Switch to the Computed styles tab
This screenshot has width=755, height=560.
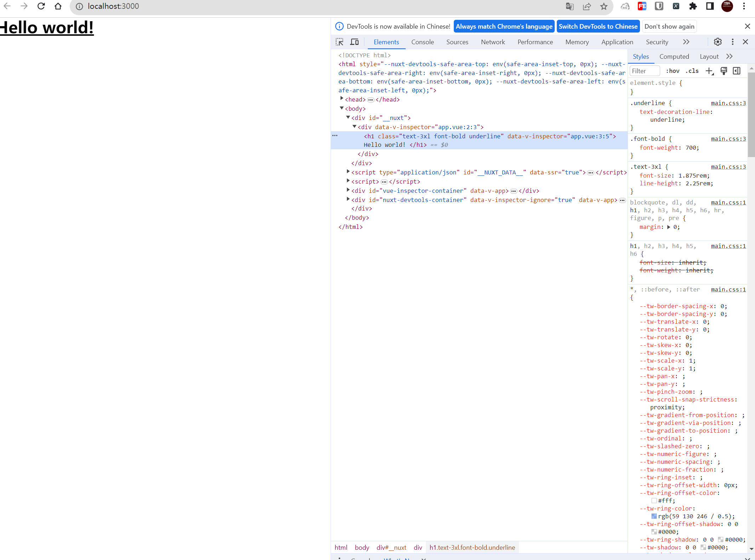tap(674, 57)
